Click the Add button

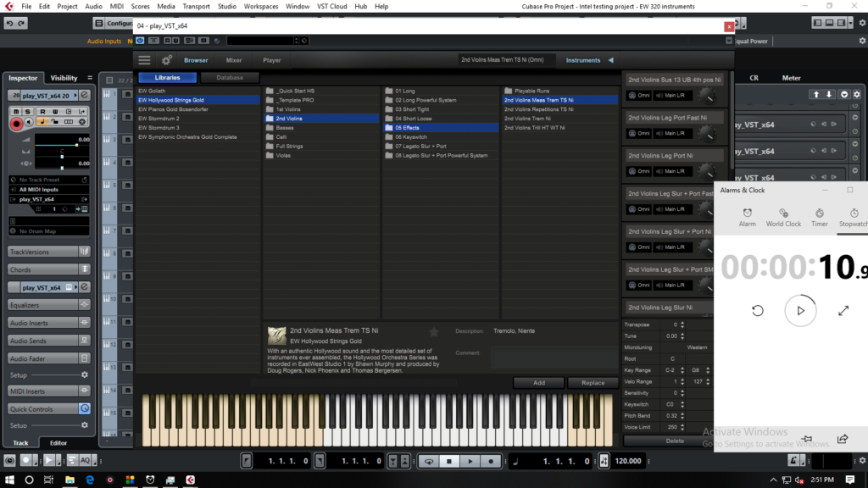pyautogui.click(x=538, y=383)
